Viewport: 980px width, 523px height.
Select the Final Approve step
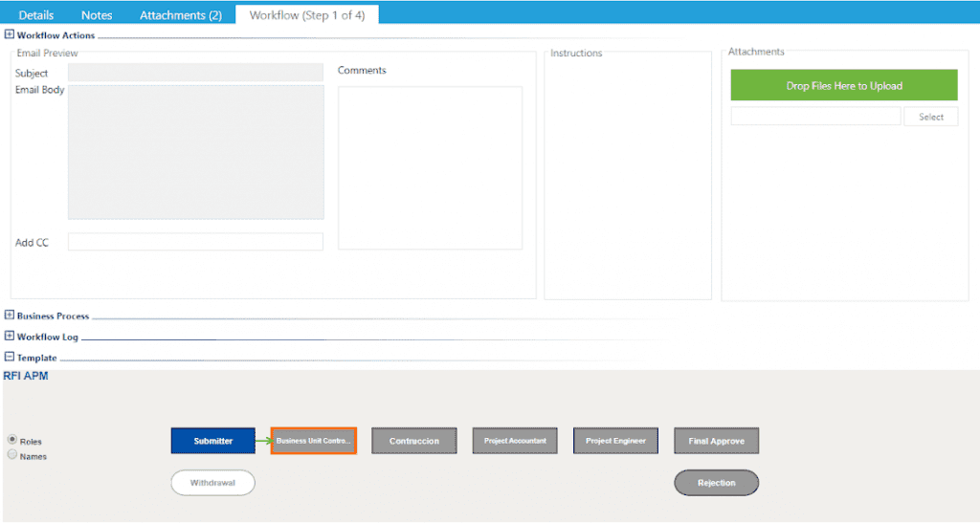tap(716, 441)
